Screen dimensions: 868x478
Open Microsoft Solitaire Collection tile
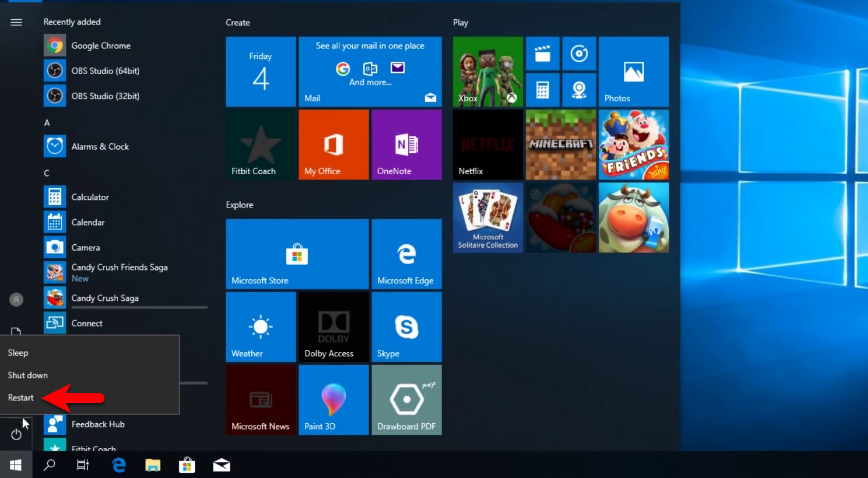[x=488, y=218]
